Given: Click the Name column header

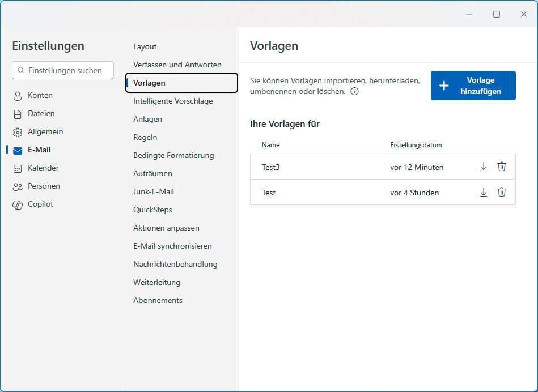Looking at the screenshot, I should pyautogui.click(x=271, y=145).
